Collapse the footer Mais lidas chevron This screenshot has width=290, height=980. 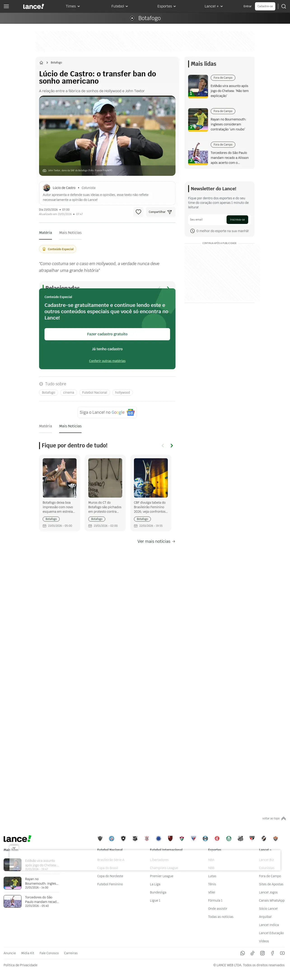click(x=14, y=848)
